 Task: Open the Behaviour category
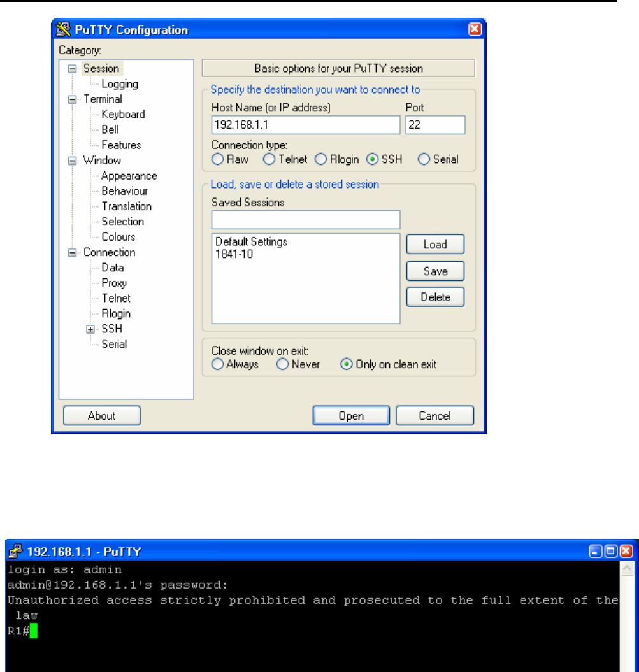tap(124, 191)
